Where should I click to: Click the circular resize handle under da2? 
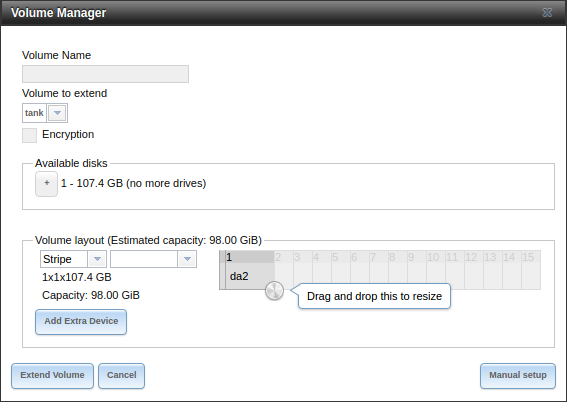click(x=274, y=291)
